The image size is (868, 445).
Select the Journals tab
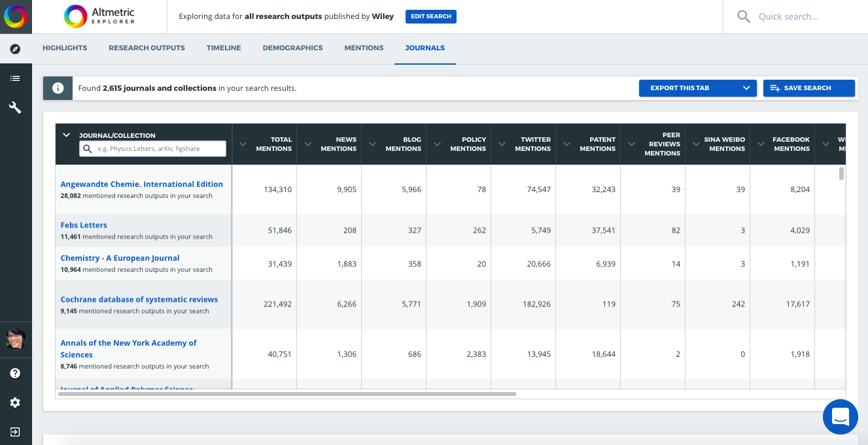tap(425, 48)
